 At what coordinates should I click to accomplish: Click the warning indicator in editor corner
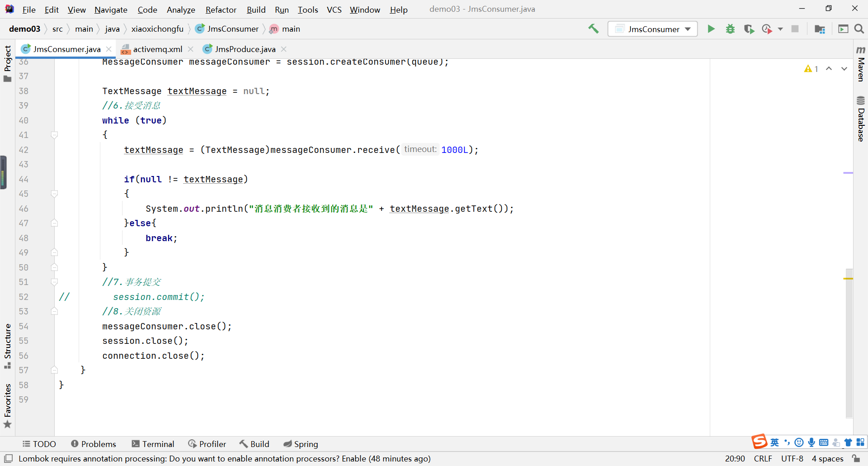811,69
